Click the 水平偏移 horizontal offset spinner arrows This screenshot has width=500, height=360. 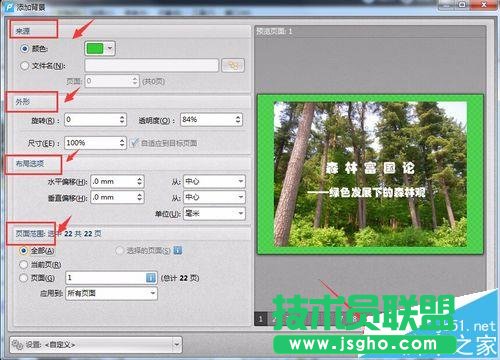(x=140, y=181)
